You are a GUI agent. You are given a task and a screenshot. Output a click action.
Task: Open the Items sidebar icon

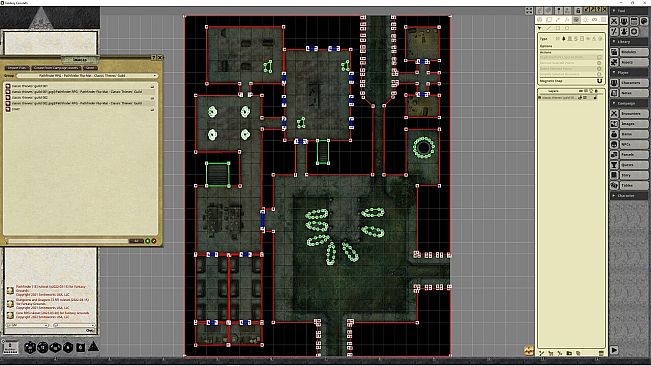point(614,134)
